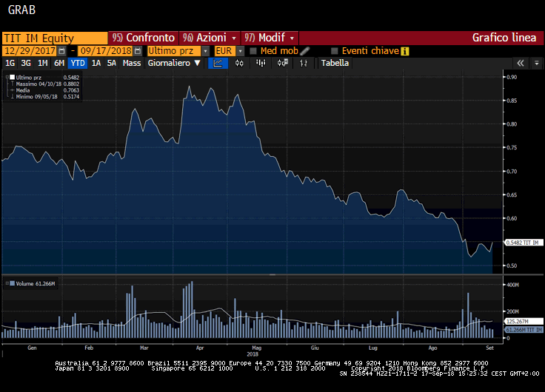Click the candle annotation chart icon
Screen dimensions: 545x392
[283, 63]
